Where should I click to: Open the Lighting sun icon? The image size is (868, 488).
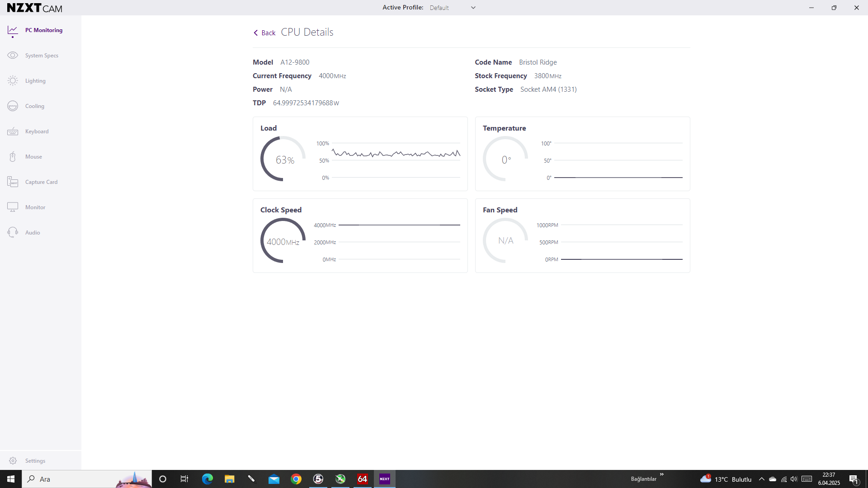(x=13, y=81)
